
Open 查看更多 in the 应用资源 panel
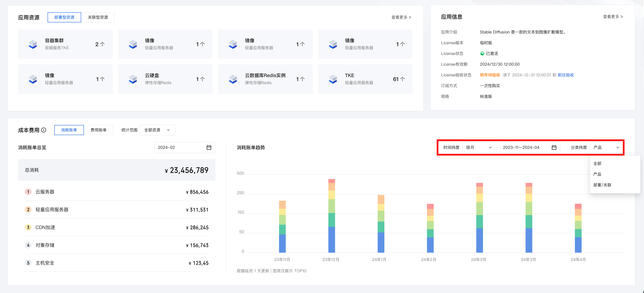[x=401, y=17]
